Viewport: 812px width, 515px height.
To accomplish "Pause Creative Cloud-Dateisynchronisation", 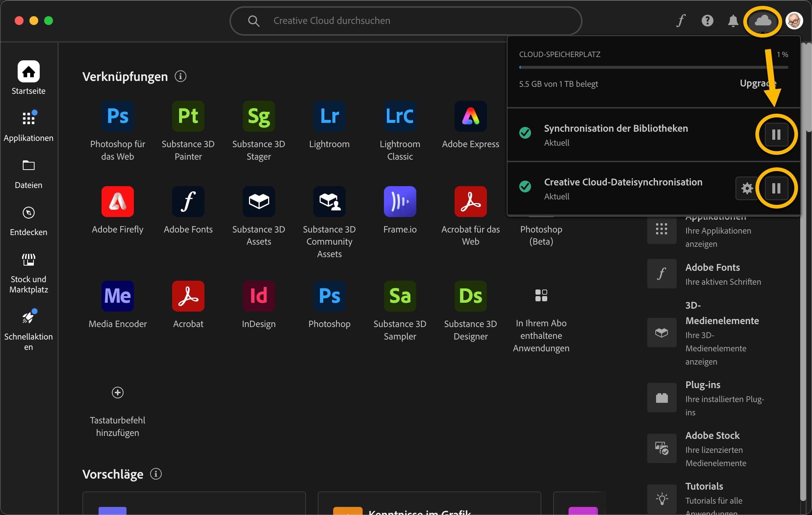I will tap(776, 188).
